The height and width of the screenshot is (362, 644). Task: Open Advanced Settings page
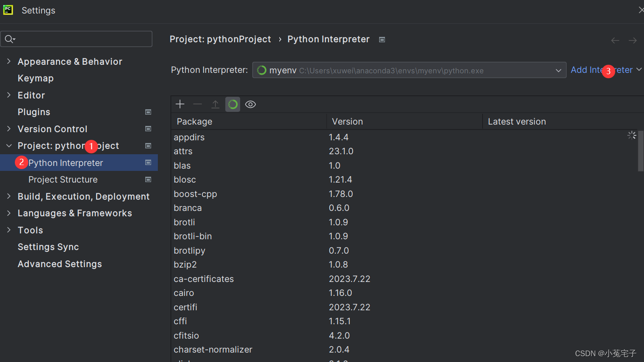point(60,264)
